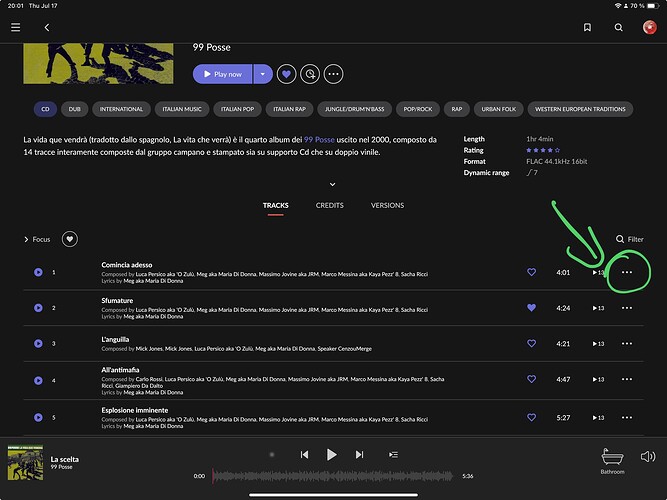
Task: Switch to the TRACKS tab
Action: click(x=276, y=206)
